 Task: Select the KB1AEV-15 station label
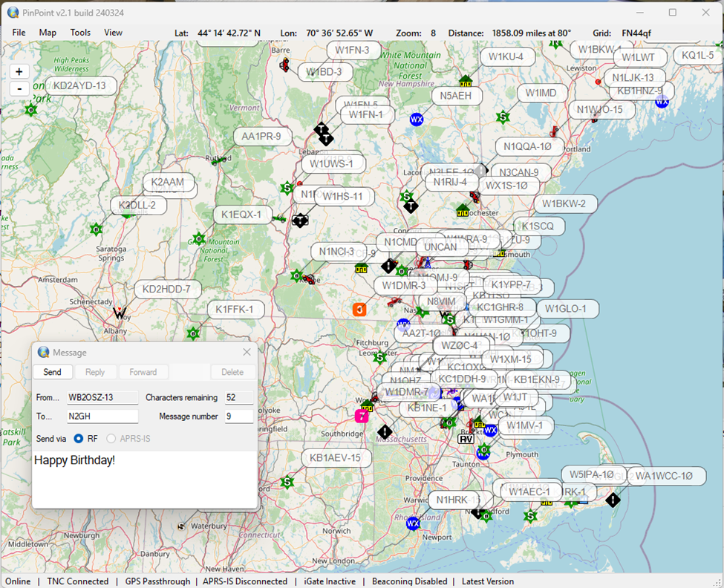click(x=335, y=458)
